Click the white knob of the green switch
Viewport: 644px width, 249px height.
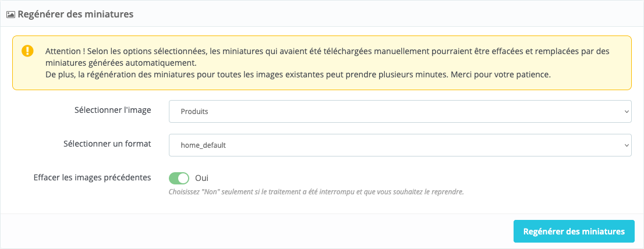183,179
